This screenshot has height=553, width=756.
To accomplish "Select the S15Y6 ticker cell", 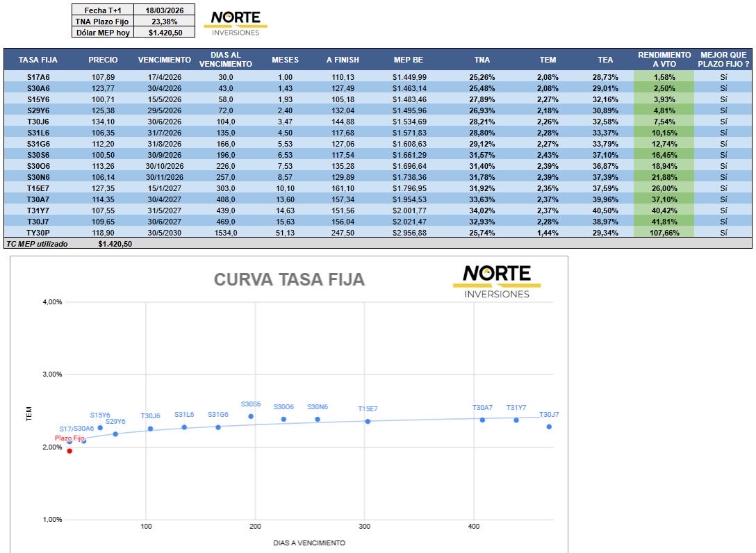I will click(x=38, y=99).
